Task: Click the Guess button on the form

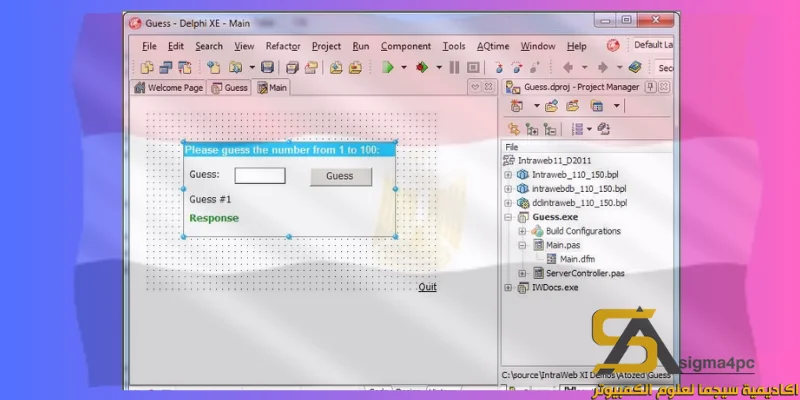Action: 340,176
